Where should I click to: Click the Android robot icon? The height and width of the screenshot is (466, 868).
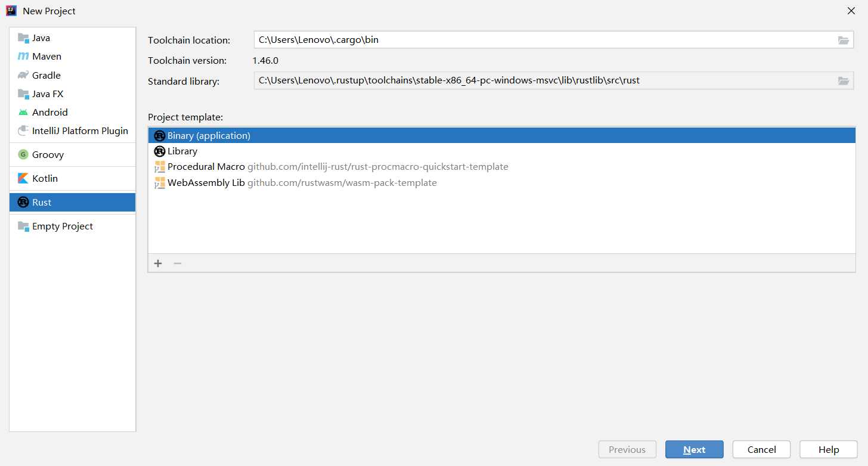coord(23,112)
